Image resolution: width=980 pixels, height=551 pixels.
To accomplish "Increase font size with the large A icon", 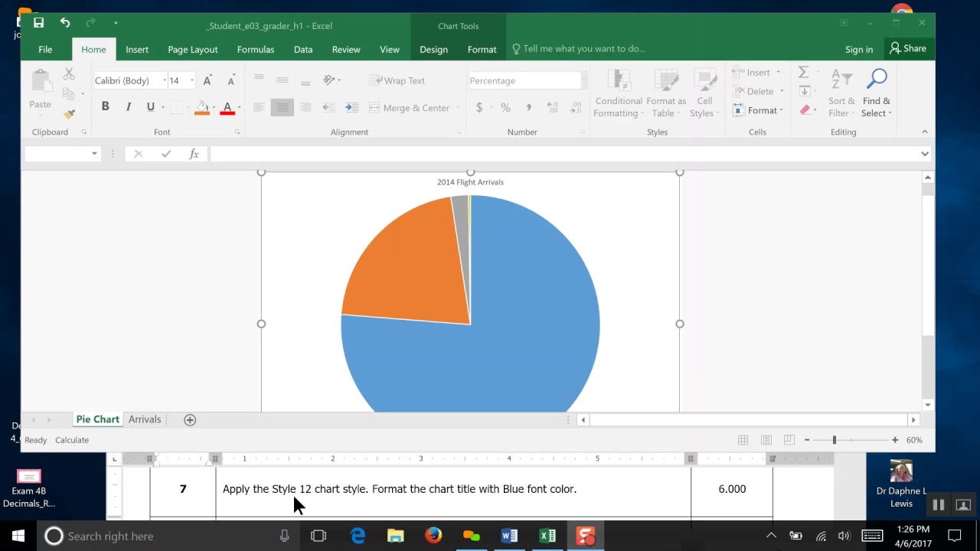I will coord(207,80).
